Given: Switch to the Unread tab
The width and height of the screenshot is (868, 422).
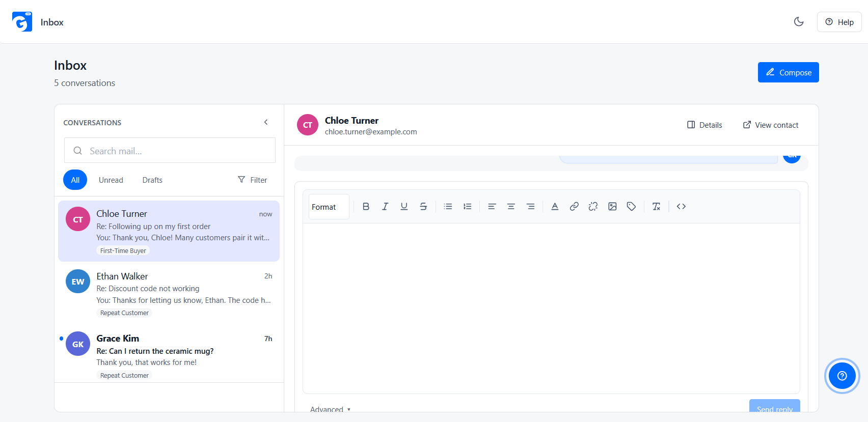Looking at the screenshot, I should click(x=111, y=180).
